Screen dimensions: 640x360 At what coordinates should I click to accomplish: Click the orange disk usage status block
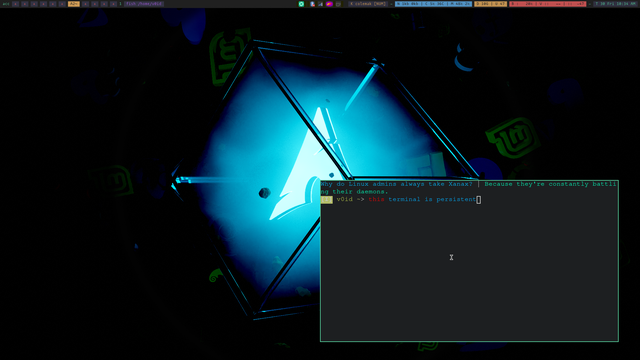490,4
